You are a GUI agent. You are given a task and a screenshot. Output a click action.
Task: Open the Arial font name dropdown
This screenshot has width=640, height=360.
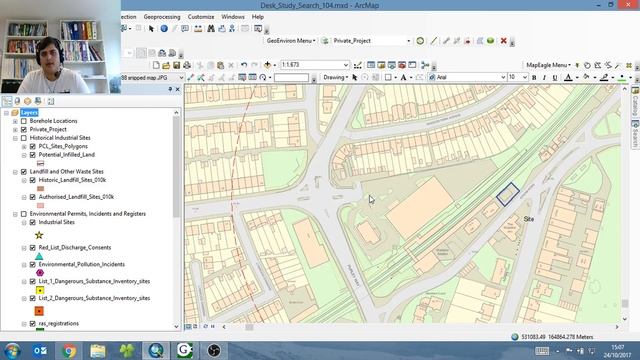[503, 77]
